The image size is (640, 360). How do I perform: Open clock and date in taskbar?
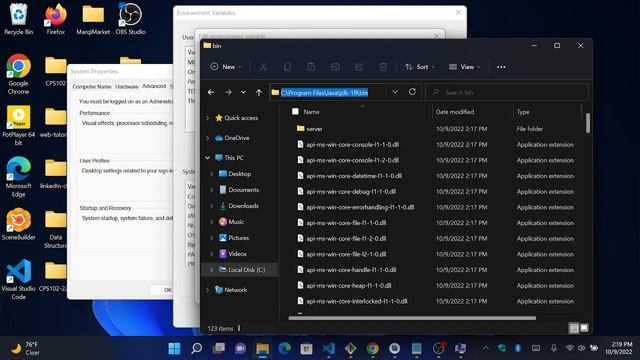click(x=618, y=348)
